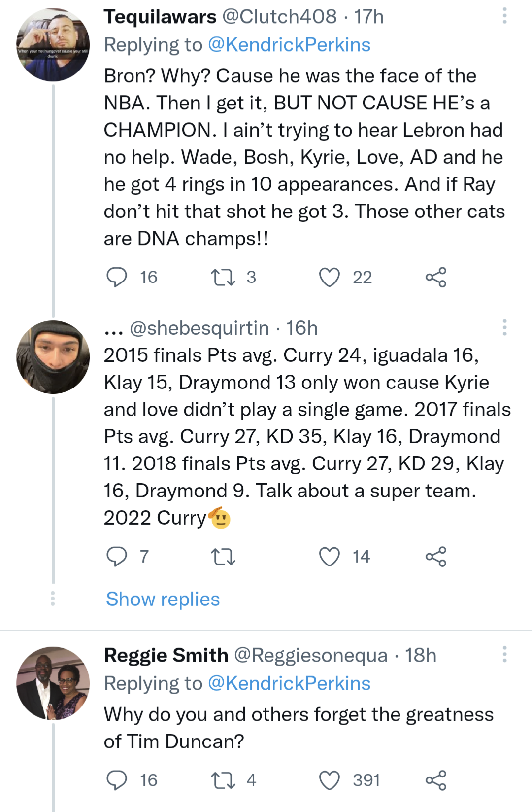This screenshot has height=812, width=532.
Task: Retweet Reggie Smith's tweet
Action: click(x=223, y=780)
